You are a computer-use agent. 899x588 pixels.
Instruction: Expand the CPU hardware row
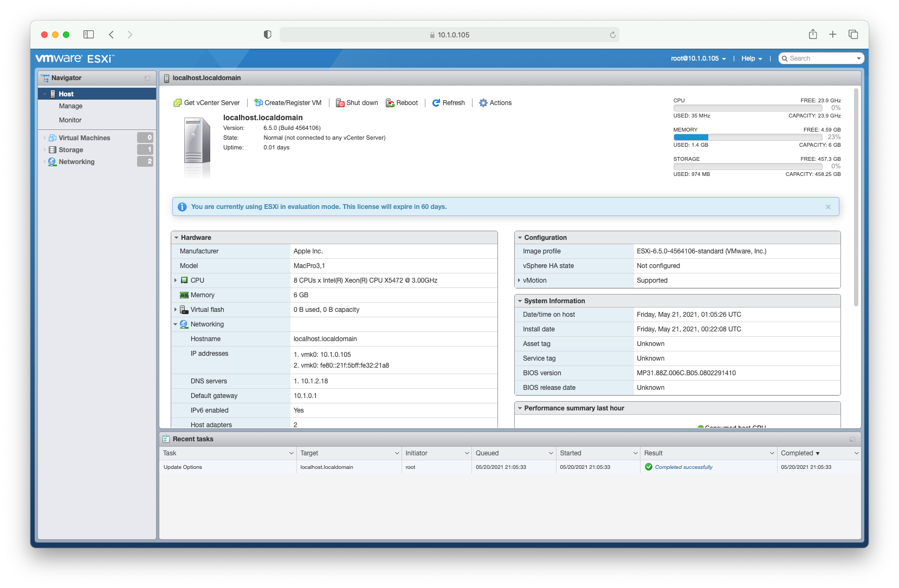176,280
